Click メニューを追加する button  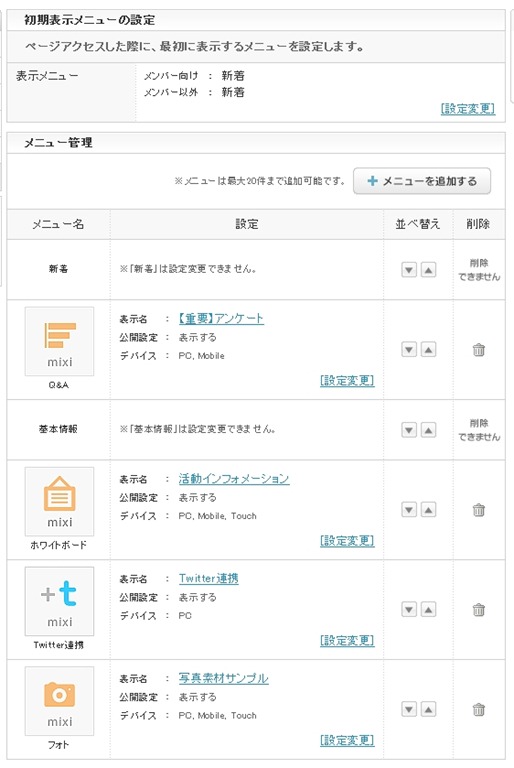(422, 181)
